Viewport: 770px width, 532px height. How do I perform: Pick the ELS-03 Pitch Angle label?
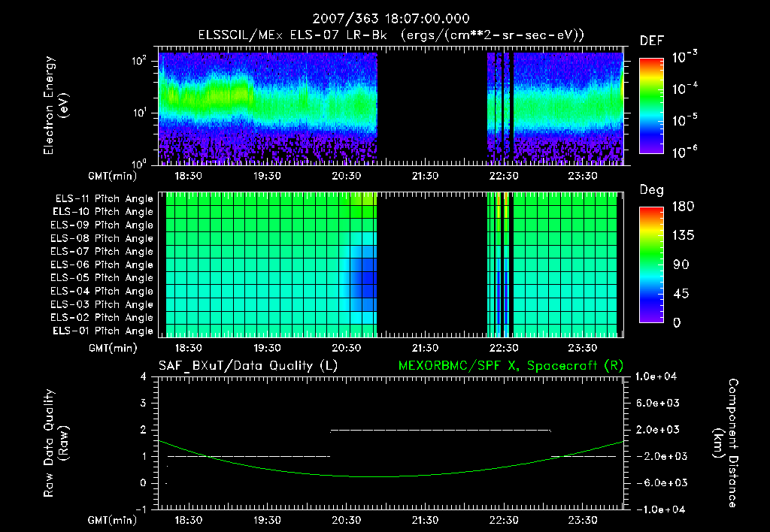pyautogui.click(x=102, y=305)
